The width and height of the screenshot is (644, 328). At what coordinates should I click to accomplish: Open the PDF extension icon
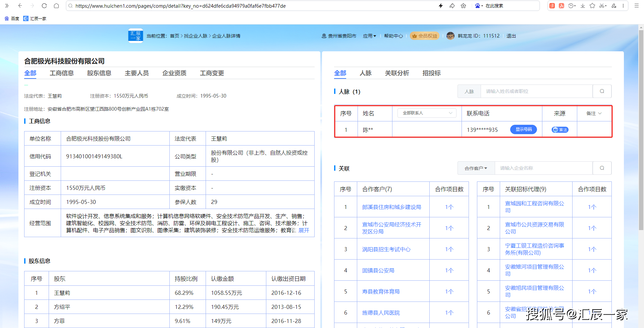pyautogui.click(x=561, y=6)
